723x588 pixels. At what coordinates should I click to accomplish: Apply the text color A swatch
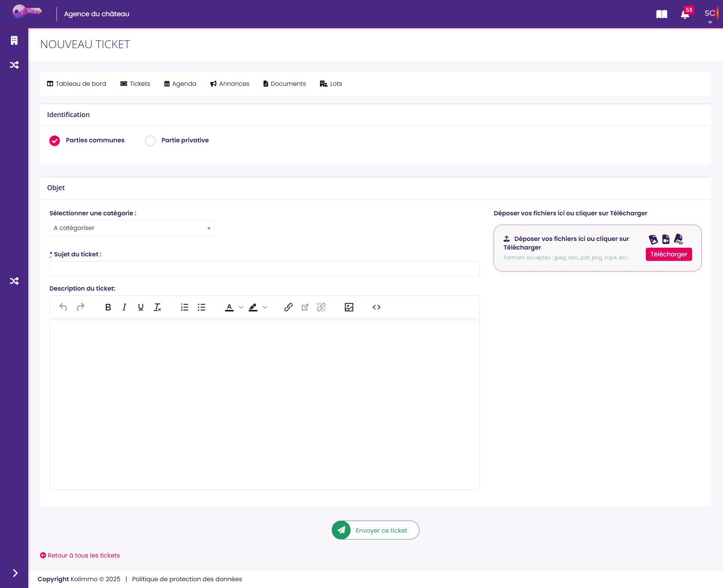(x=229, y=307)
